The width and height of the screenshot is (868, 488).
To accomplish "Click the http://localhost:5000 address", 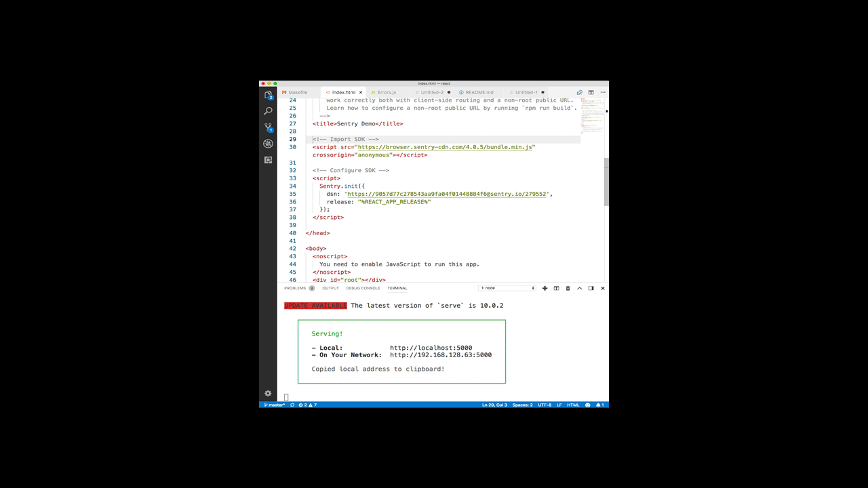I will click(431, 348).
